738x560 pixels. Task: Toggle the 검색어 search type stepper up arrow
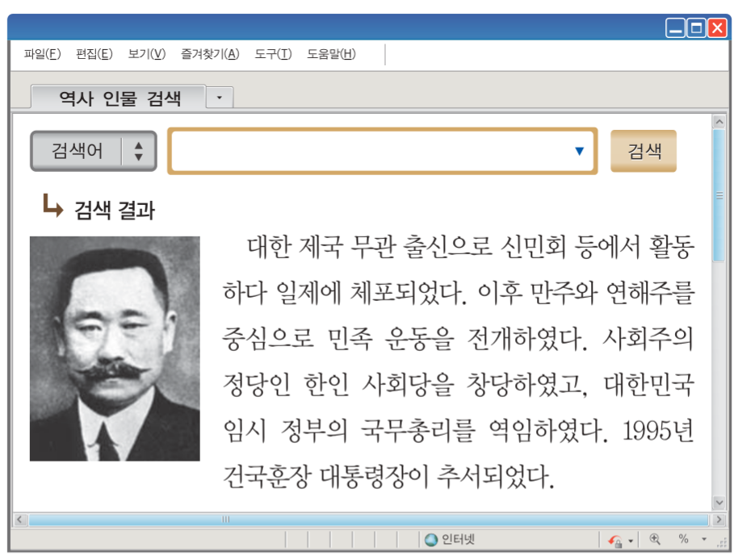coord(139,145)
